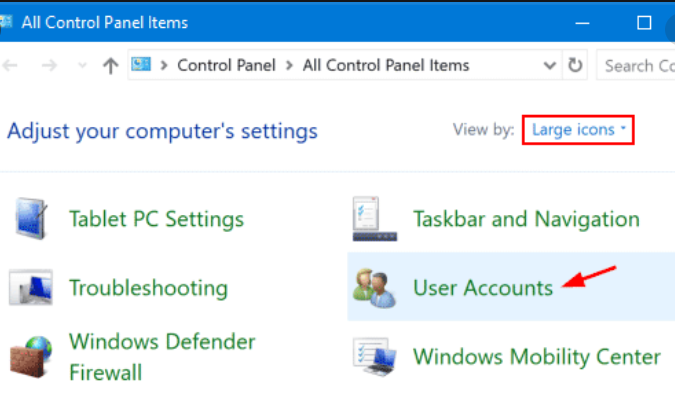Go up one folder level
675x393 pixels.
[111, 66]
